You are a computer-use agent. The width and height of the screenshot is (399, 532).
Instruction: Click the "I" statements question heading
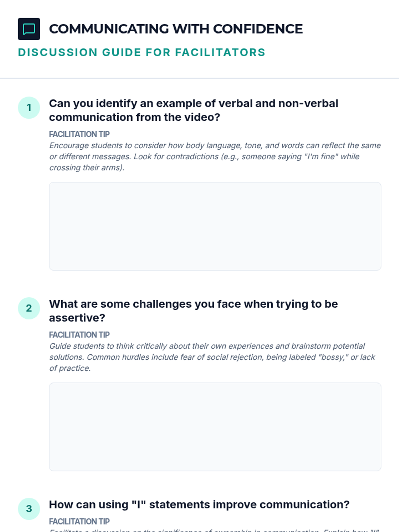[x=199, y=505]
